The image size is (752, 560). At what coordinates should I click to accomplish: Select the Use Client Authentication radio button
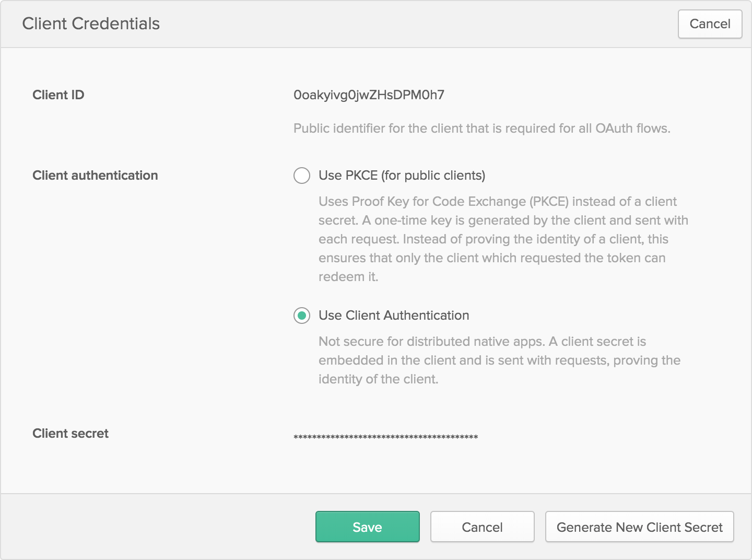(302, 316)
